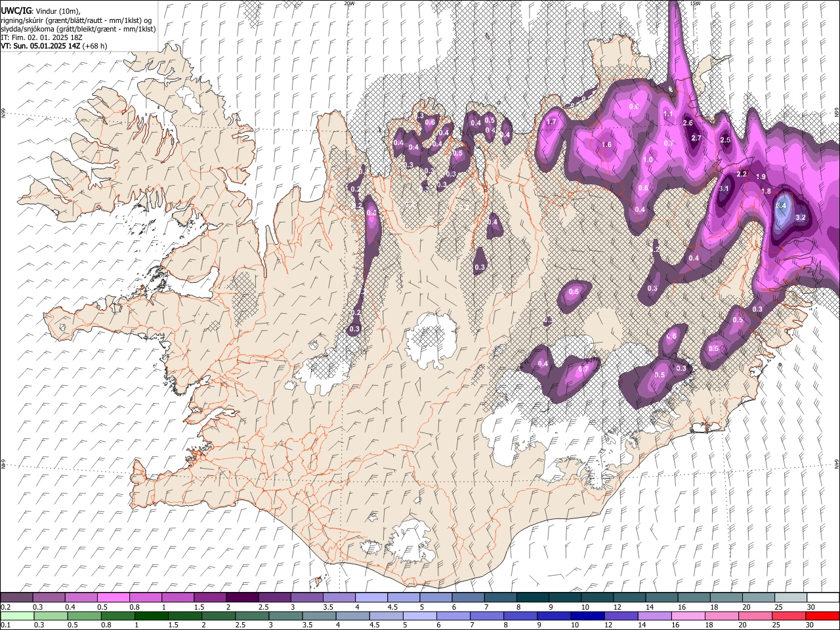This screenshot has height=630, width=840.
Task: Click the 0.2 swatch in upper purple legend
Action: [x=16, y=598]
